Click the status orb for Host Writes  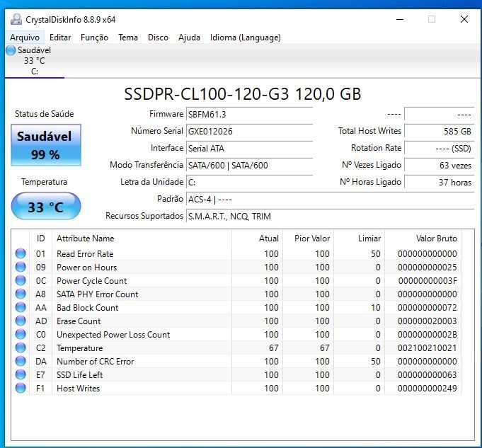tap(21, 388)
